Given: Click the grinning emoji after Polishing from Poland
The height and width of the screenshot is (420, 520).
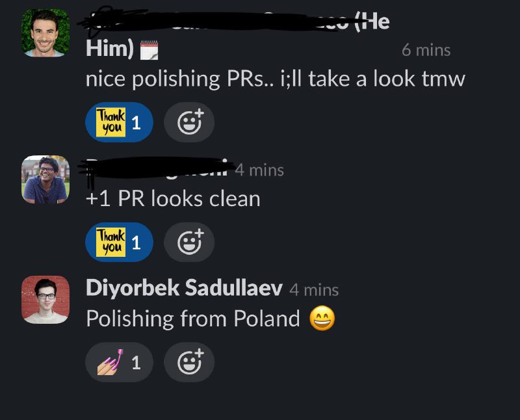Looking at the screenshot, I should coord(322,319).
